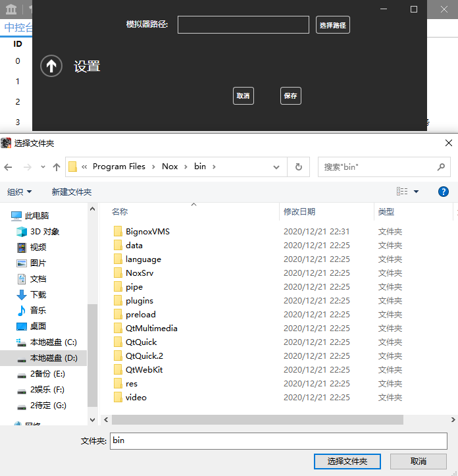Click the 文件夹 folder name input field
Image resolution: width=458 pixels, height=476 pixels.
(x=278, y=440)
